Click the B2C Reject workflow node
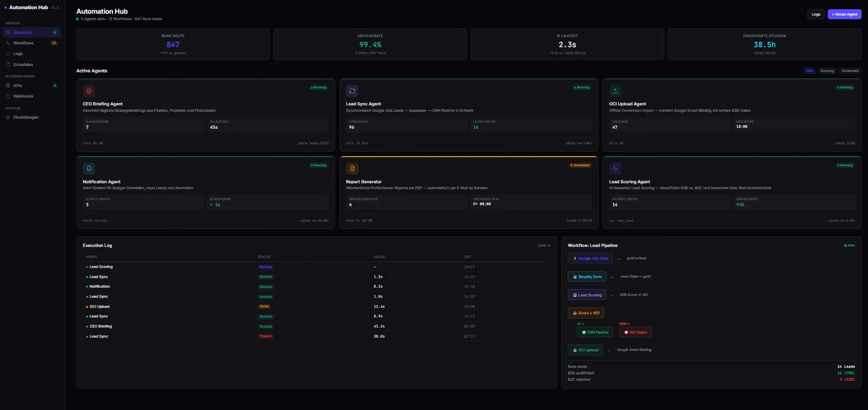The image size is (868, 410). [635, 332]
